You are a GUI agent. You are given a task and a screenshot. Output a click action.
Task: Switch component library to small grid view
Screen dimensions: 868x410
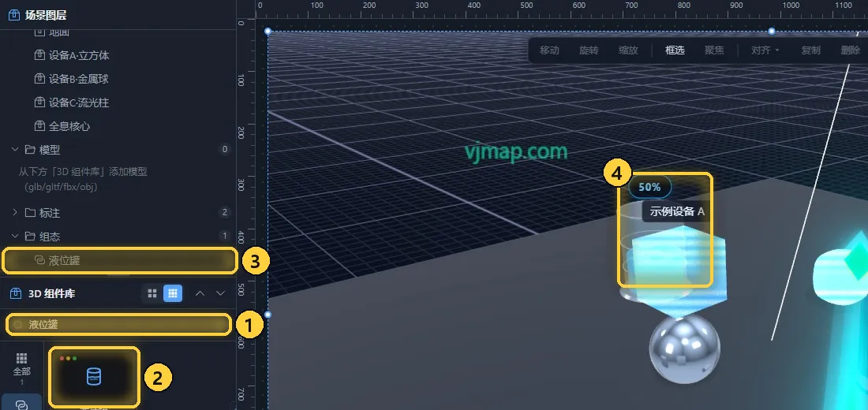click(173, 293)
